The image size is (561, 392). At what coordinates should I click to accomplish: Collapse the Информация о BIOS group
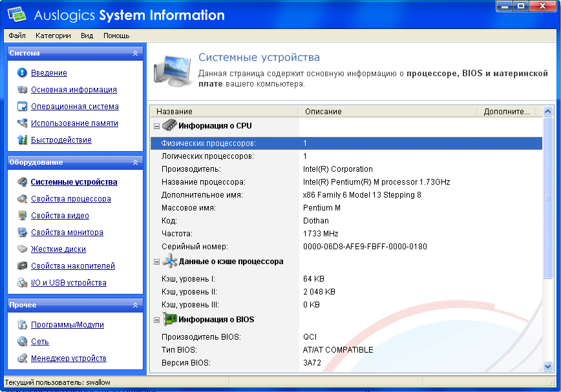(156, 320)
